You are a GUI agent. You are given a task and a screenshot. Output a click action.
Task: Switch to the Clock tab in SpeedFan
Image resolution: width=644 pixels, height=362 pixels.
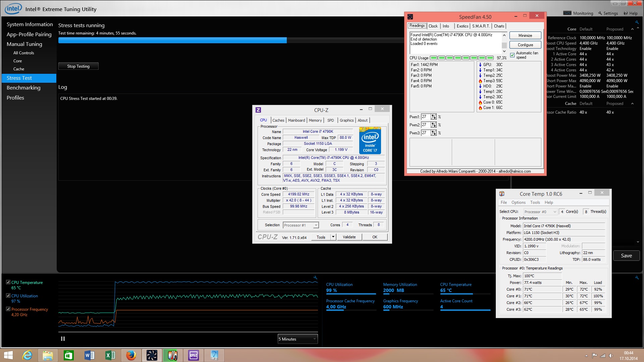click(x=433, y=26)
